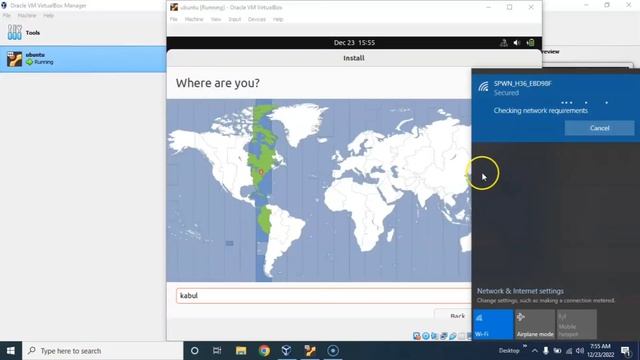This screenshot has width=640, height=360.
Task: Click the VM audio status icon
Action: [x=435, y=336]
